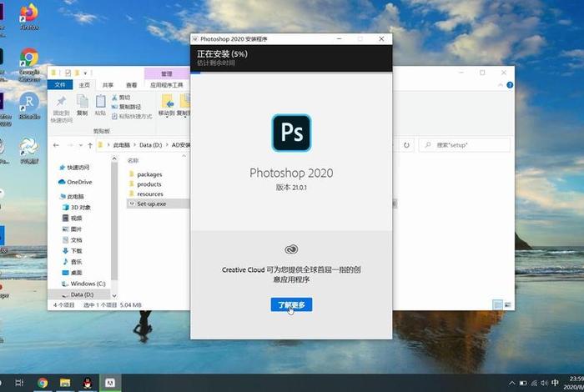Open Google Chrome from the taskbar
The image size is (584, 392).
[43, 383]
